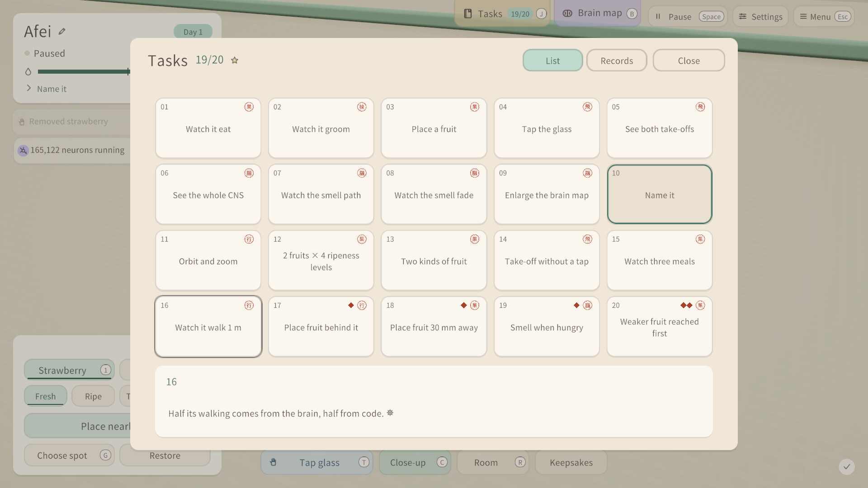Click the notebook icon in the Tasks button
This screenshot has height=488, width=868.
pyautogui.click(x=468, y=14)
